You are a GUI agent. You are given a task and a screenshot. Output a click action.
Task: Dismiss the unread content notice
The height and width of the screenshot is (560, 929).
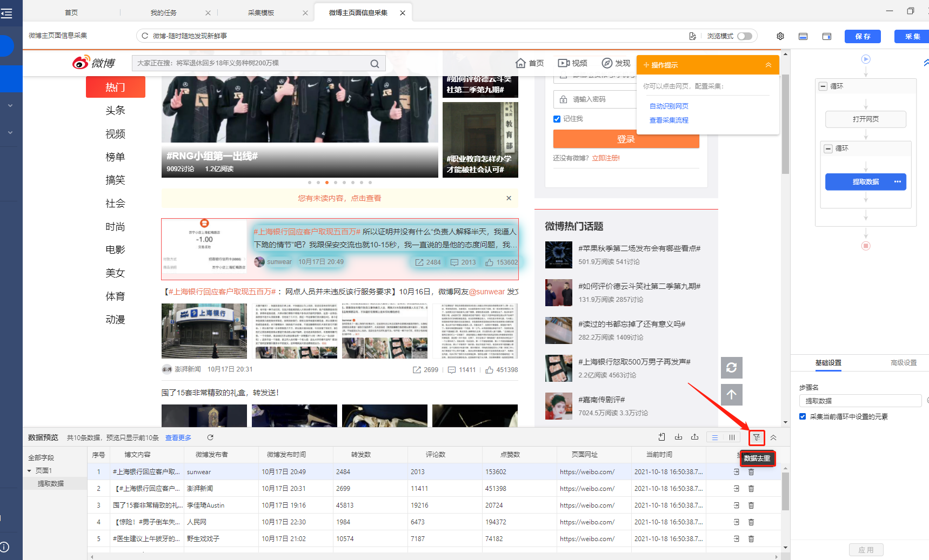pos(509,198)
